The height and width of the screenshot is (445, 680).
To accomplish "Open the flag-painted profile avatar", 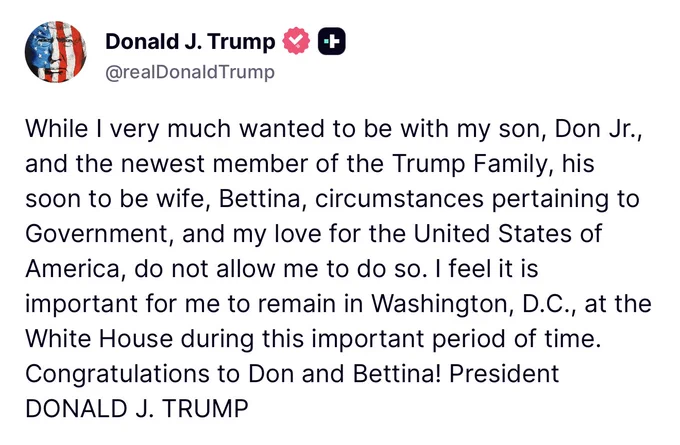I will tap(56, 52).
